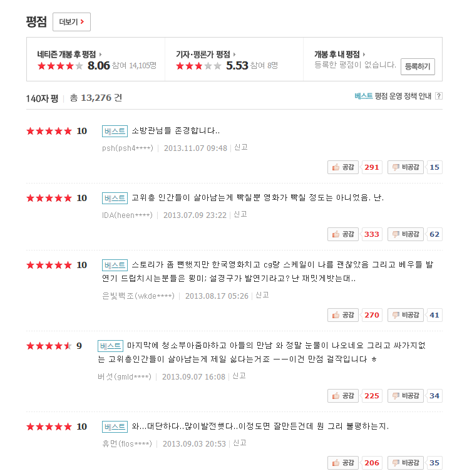The image size is (457, 476).
Task: Open the help question-mark icon beside 운영 정책 안내
Action: [x=438, y=96]
